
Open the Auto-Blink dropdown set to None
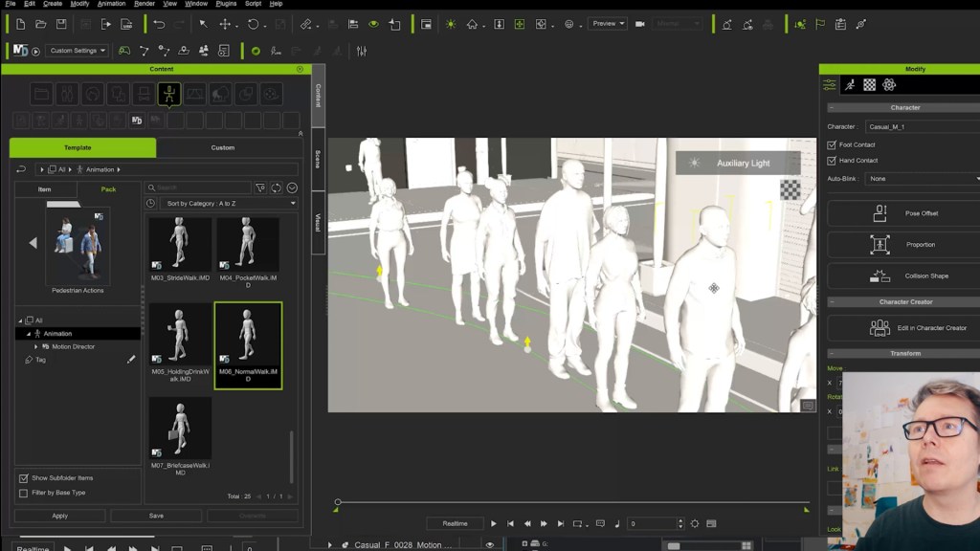tap(919, 178)
